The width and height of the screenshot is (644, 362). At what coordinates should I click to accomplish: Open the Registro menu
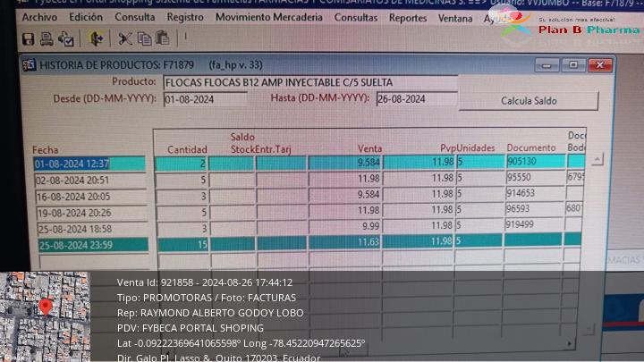pos(185,17)
